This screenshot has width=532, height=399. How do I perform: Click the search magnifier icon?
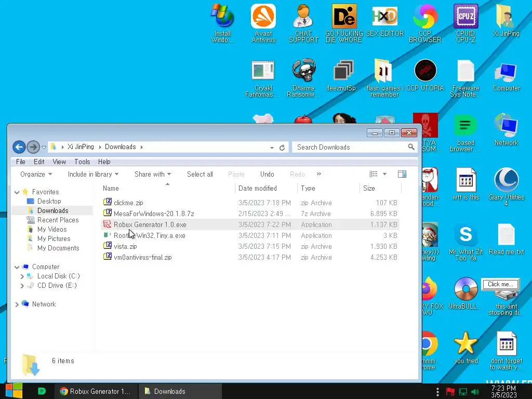coord(411,147)
